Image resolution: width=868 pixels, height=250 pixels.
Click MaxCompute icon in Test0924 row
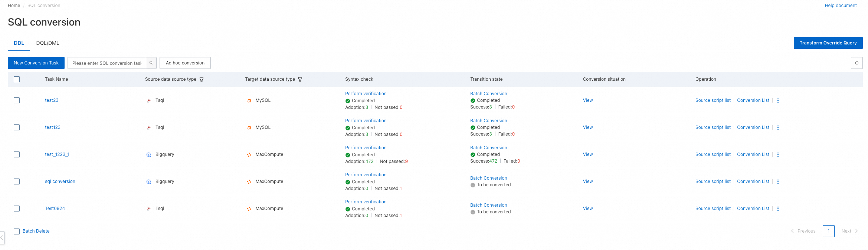coord(249,209)
